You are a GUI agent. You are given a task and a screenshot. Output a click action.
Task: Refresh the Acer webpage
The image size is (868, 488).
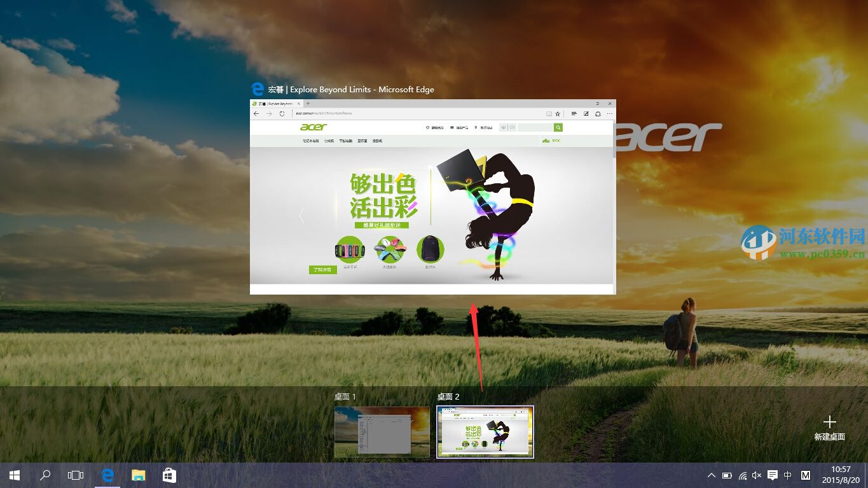[282, 113]
